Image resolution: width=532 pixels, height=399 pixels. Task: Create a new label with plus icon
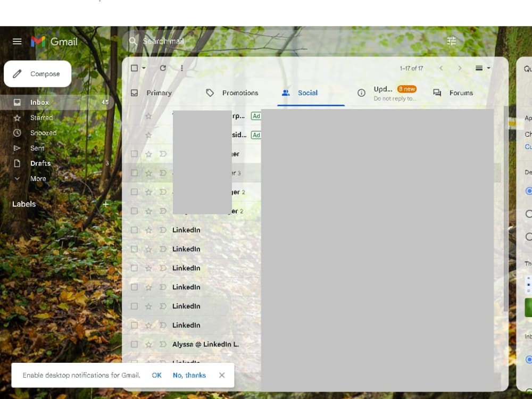[x=106, y=204]
